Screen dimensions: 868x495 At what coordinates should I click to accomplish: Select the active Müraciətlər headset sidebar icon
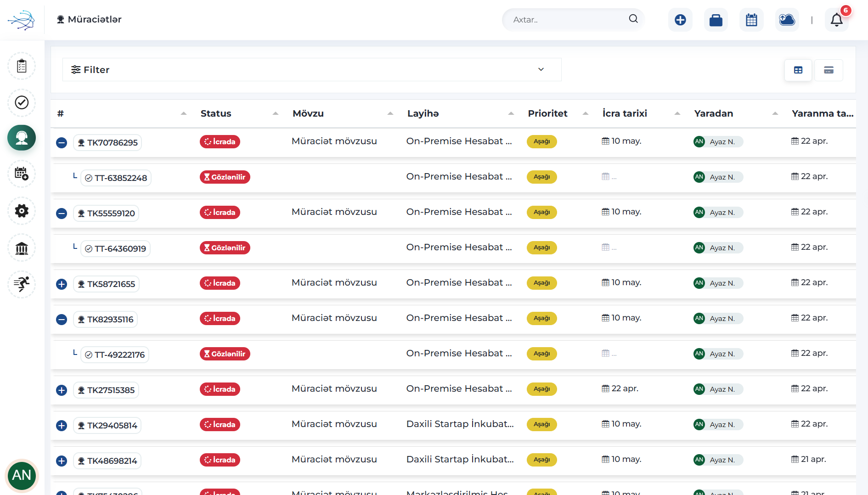22,138
